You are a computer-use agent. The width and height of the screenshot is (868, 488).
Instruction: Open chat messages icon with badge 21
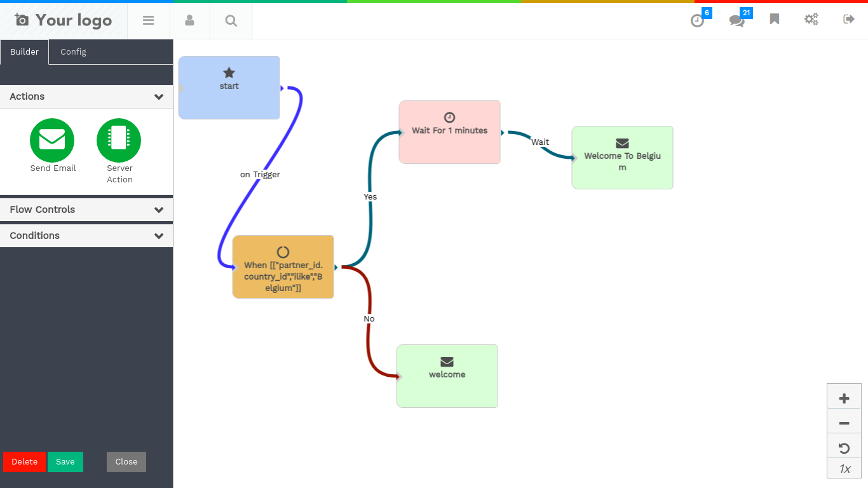pos(736,20)
